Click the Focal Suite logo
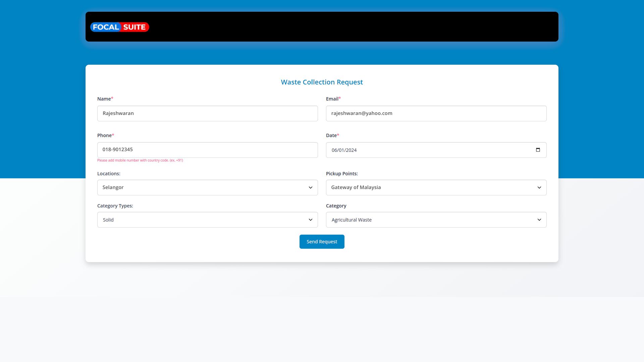Viewport: 644px width, 362px height. [x=119, y=27]
